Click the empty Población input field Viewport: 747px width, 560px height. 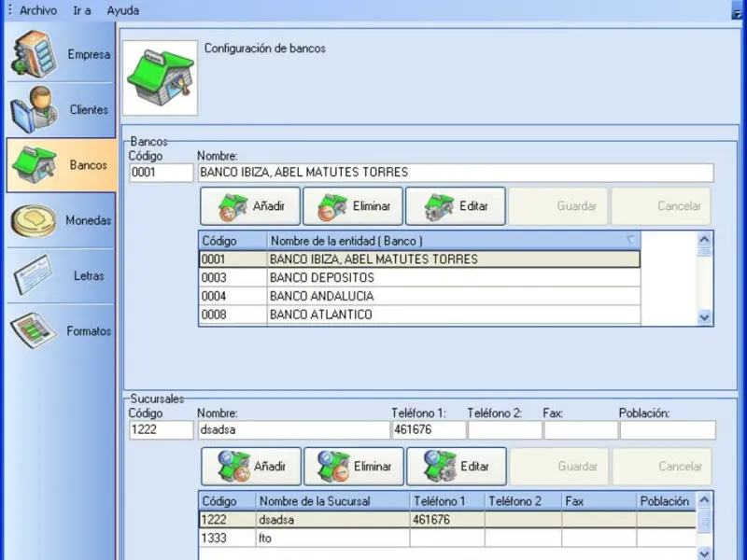click(668, 429)
